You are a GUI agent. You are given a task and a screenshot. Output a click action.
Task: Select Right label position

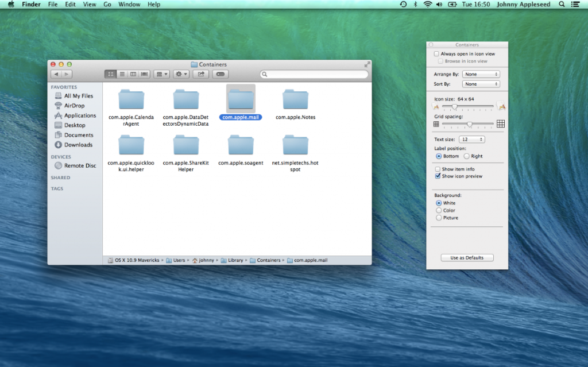pos(466,156)
